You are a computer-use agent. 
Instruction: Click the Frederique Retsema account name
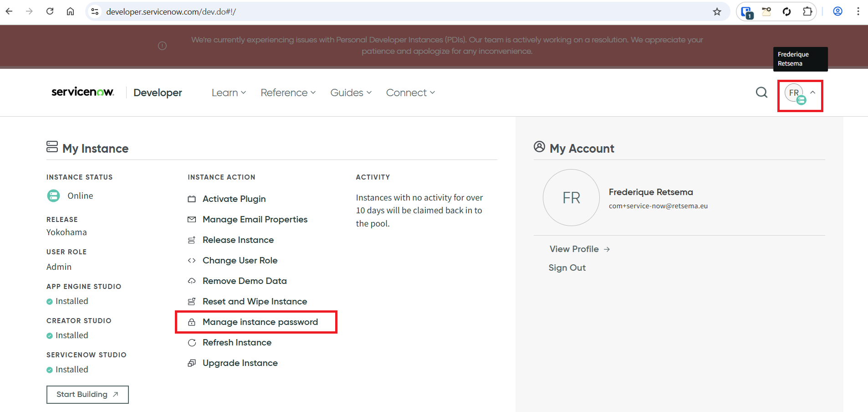coord(651,192)
